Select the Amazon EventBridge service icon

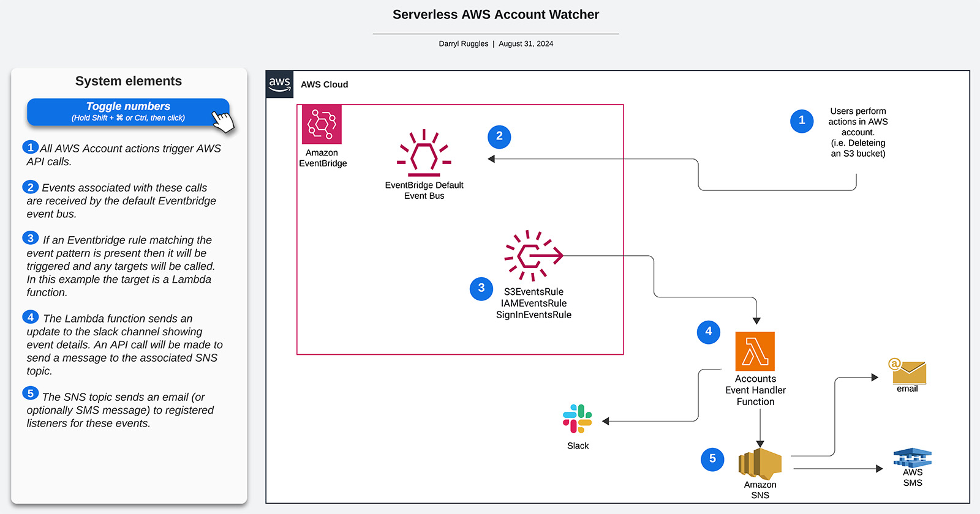(322, 124)
